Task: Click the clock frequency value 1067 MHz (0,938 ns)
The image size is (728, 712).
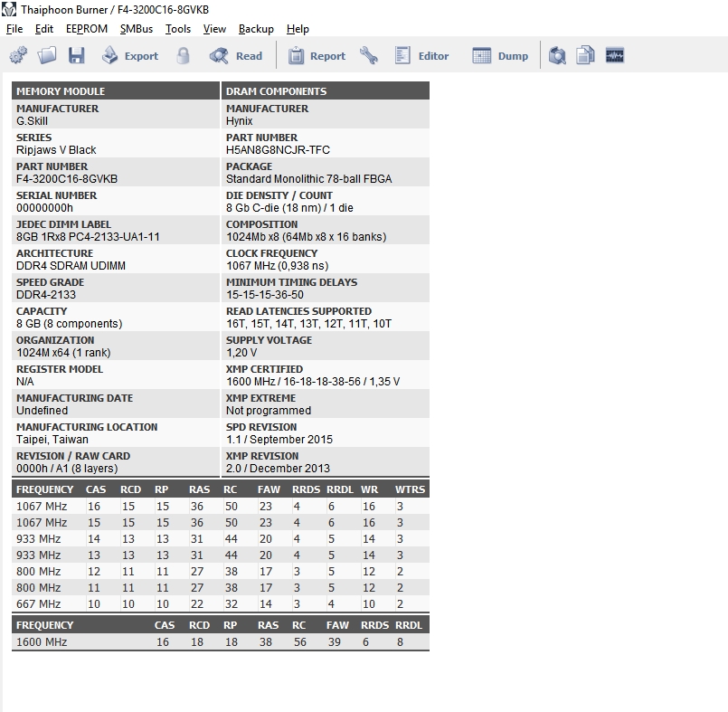Action: (277, 266)
